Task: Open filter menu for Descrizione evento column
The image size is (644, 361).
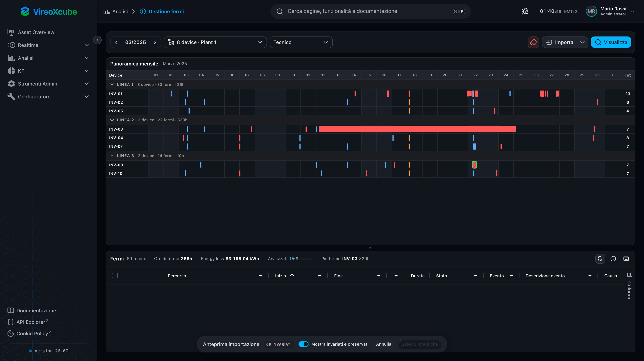Action: coord(590,275)
